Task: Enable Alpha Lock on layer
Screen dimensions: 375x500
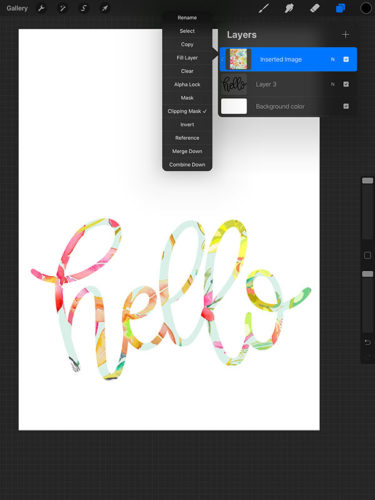Action: (187, 84)
